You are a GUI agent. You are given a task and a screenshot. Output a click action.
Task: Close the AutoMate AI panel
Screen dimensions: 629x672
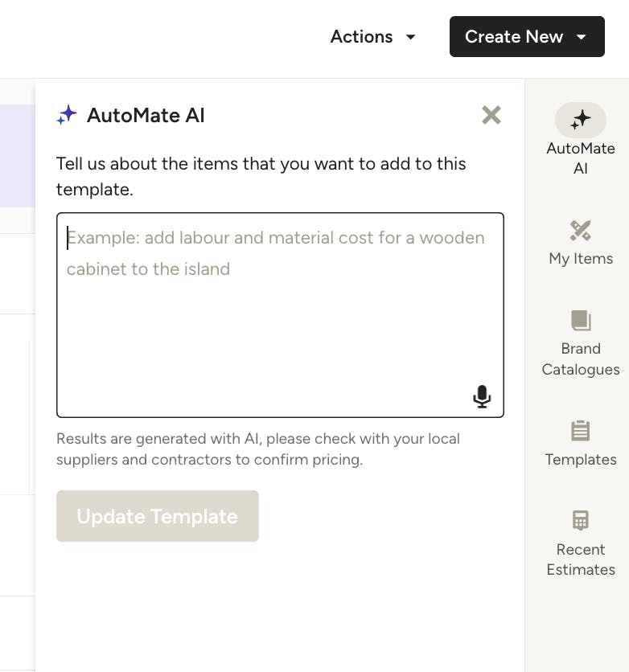pyautogui.click(x=491, y=116)
